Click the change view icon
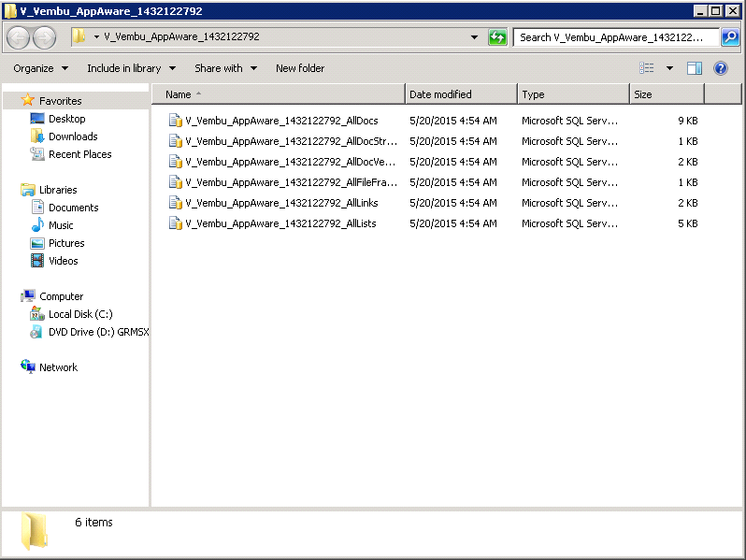The image size is (746, 560). (x=646, y=68)
